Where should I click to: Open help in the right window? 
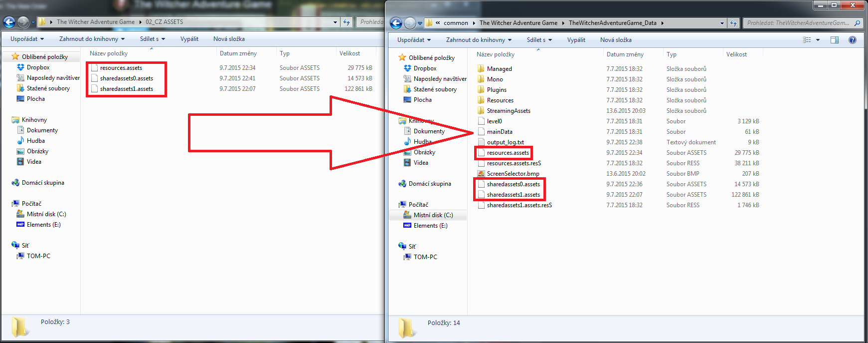853,40
